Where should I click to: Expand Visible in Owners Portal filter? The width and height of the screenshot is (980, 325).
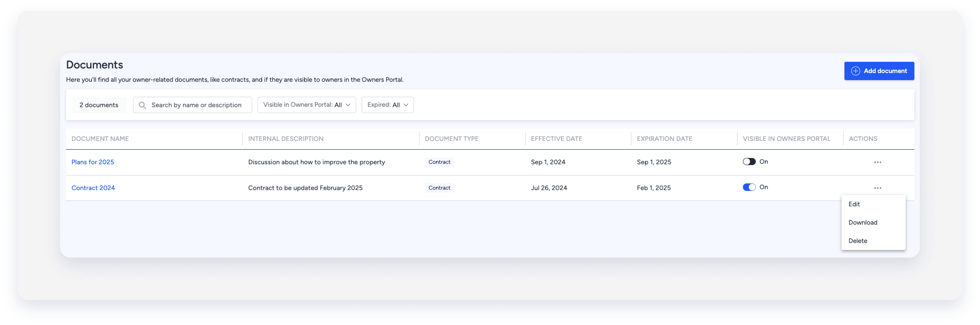coord(306,105)
